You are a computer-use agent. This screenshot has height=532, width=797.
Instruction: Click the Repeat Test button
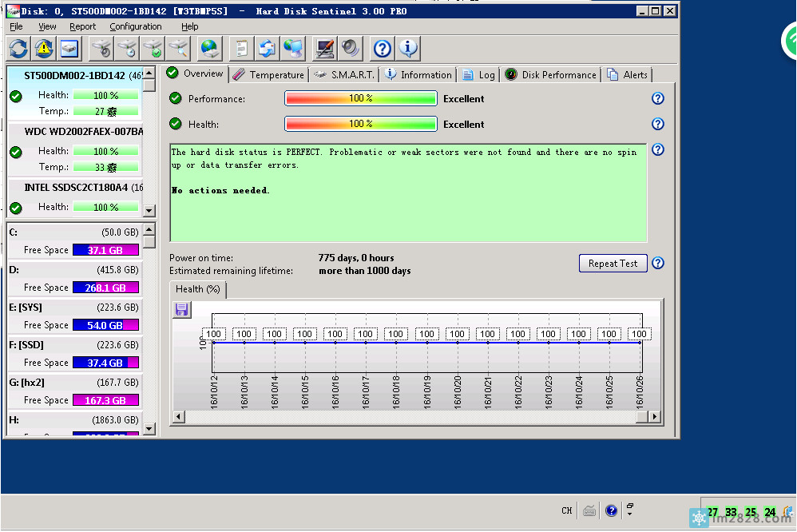(613, 264)
